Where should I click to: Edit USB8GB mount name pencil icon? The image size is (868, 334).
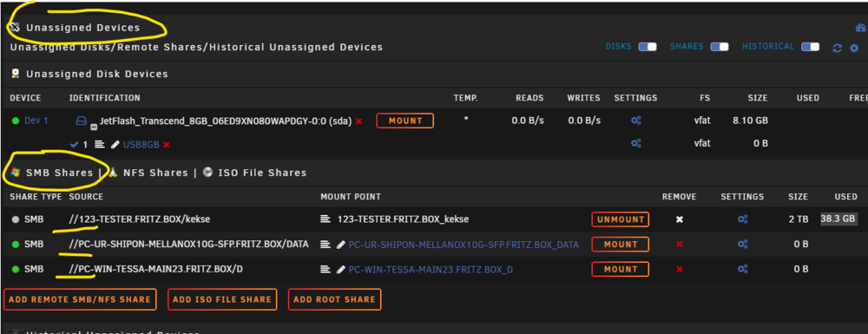pos(115,144)
